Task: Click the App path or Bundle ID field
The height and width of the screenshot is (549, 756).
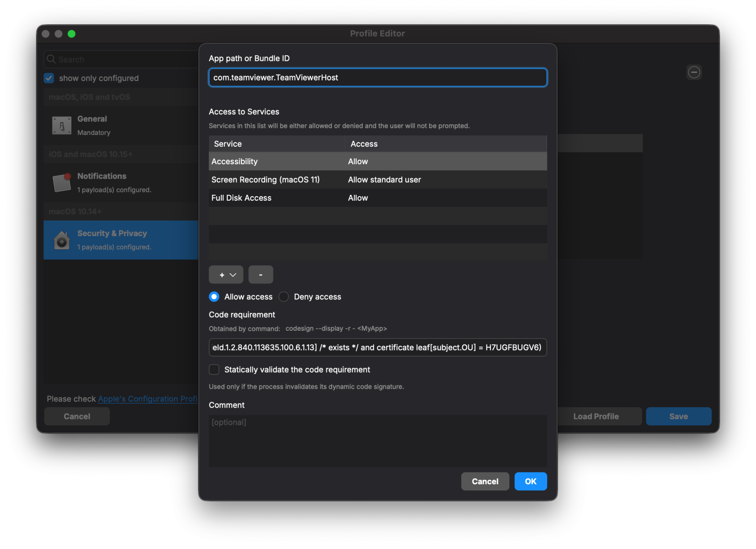Action: coord(377,77)
